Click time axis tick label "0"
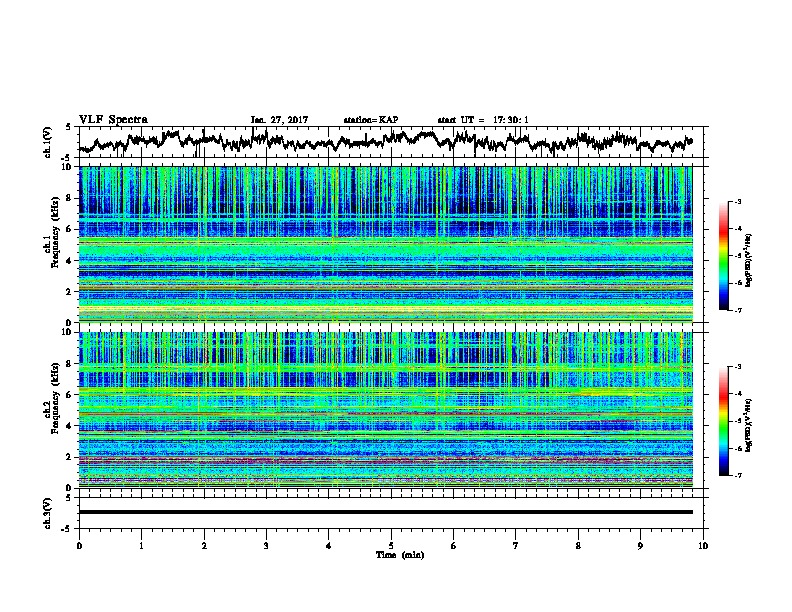Screen dimensions: 792x612 79,546
